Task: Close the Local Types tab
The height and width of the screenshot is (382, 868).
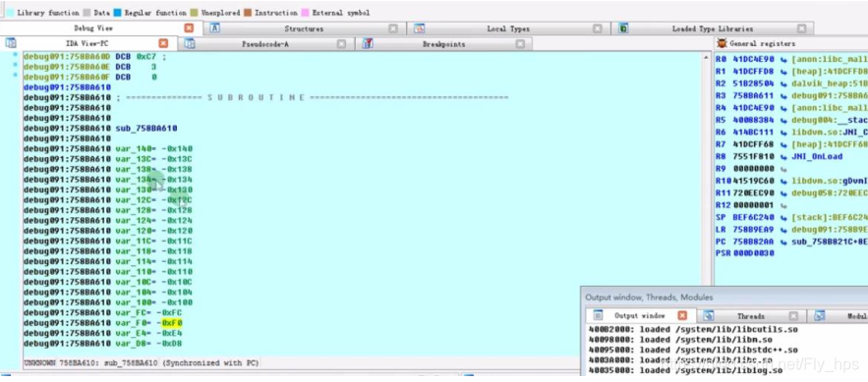Action: point(598,28)
